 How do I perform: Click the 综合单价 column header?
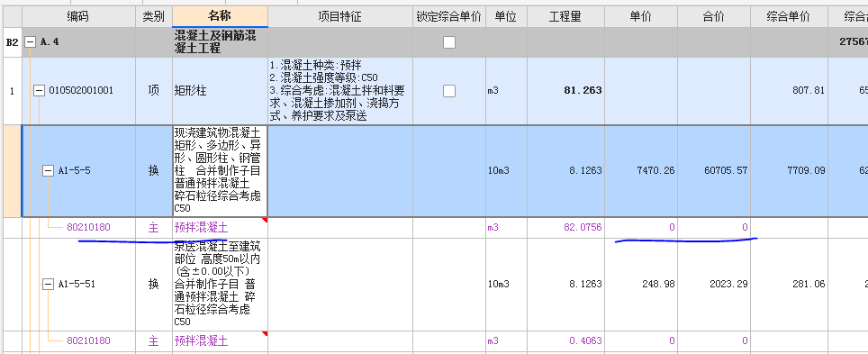tap(789, 16)
